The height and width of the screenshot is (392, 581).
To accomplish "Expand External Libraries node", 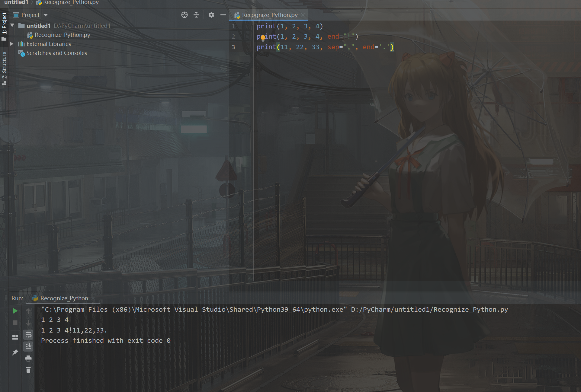I will (12, 44).
